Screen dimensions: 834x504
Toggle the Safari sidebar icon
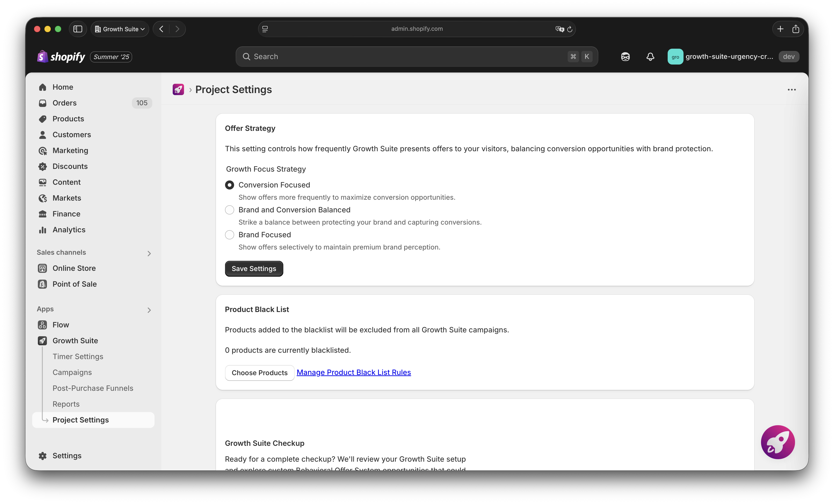[78, 29]
